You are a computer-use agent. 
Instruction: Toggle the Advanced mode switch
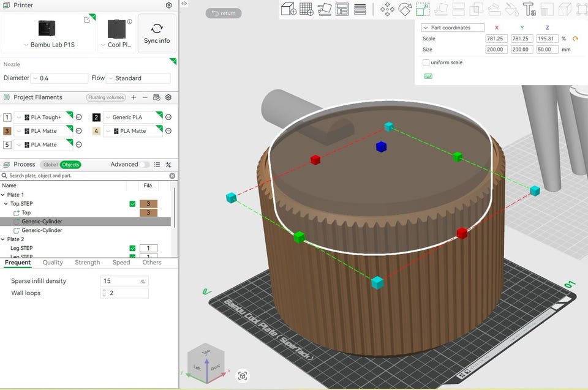145,165
